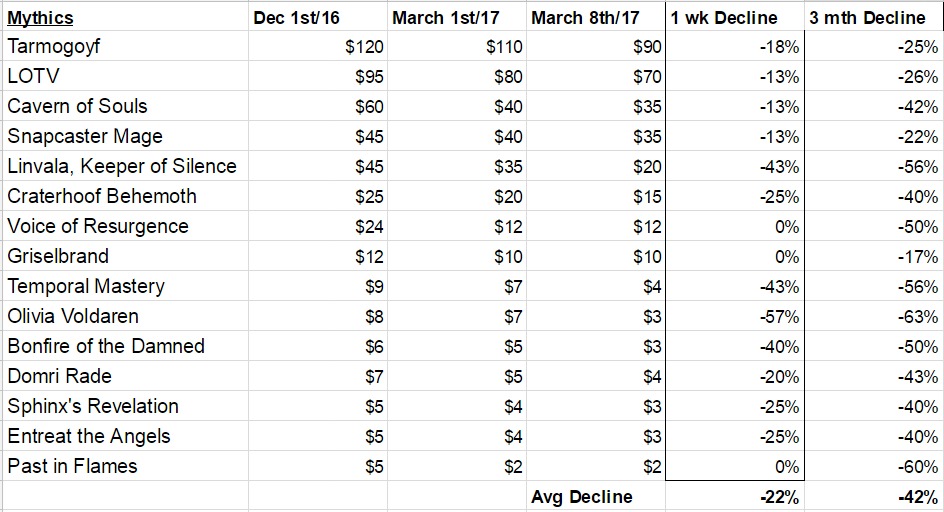
Task: Select the Past in Flames cell
Action: tap(125, 466)
